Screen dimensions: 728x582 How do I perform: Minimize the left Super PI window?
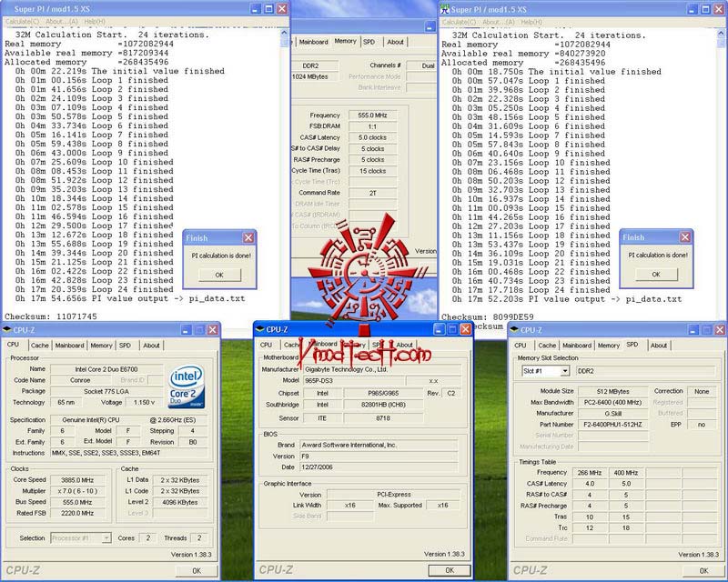point(256,9)
